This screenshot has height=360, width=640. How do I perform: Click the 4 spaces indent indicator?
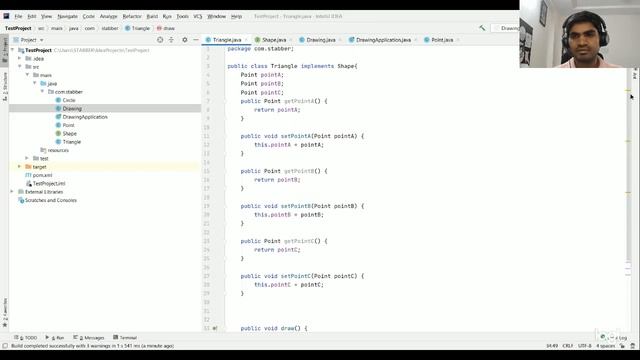(x=605, y=346)
